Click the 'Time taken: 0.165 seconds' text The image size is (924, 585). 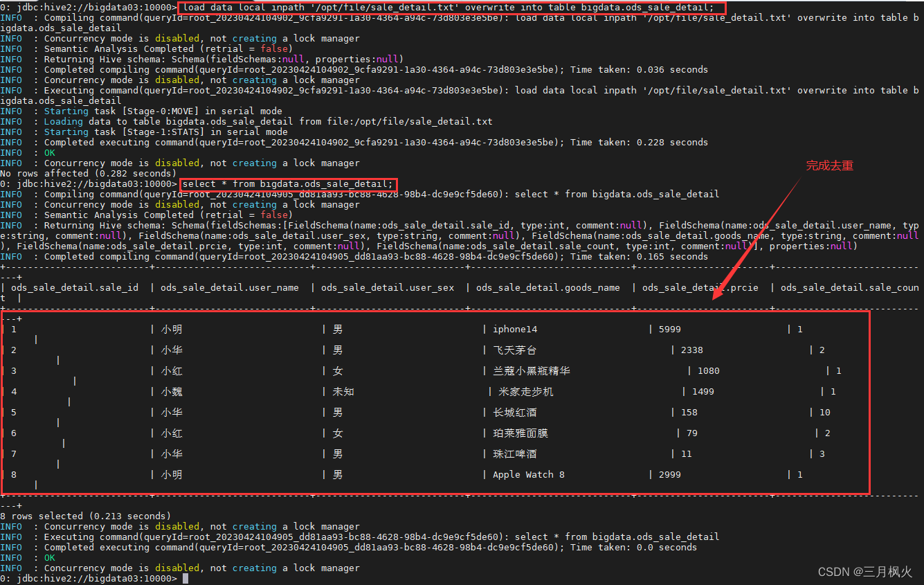640,257
